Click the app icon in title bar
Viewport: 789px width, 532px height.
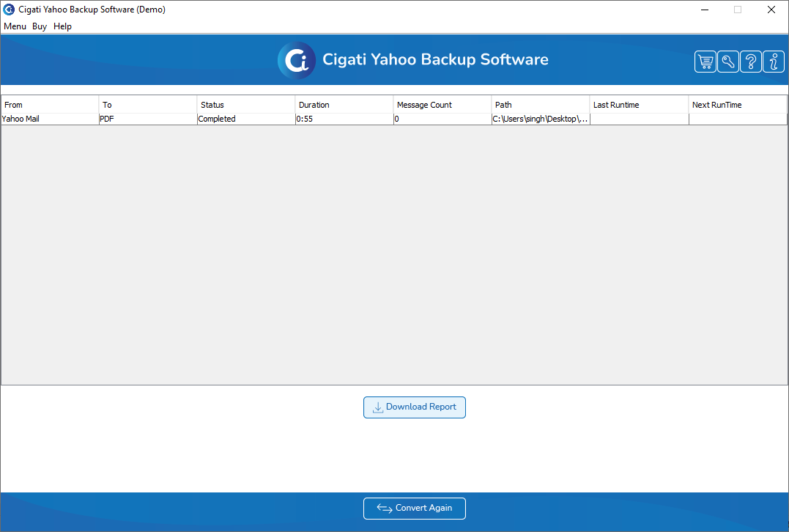pos(9,10)
